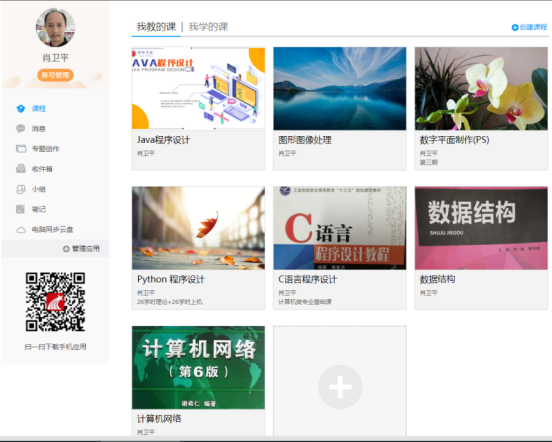552x442 pixels.
Task: Click teacher name under Java程序设计 title
Action: pyautogui.click(x=146, y=153)
